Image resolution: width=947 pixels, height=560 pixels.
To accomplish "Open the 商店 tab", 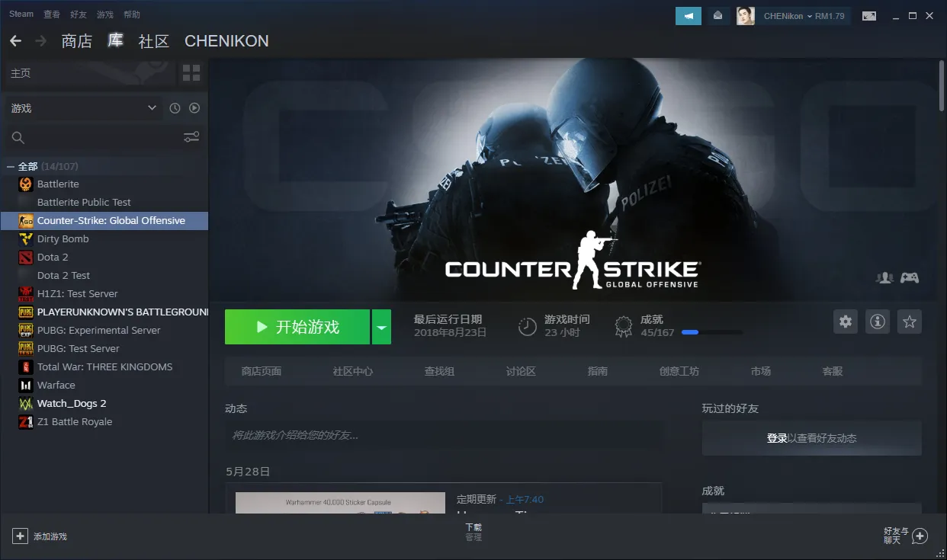I will click(76, 41).
